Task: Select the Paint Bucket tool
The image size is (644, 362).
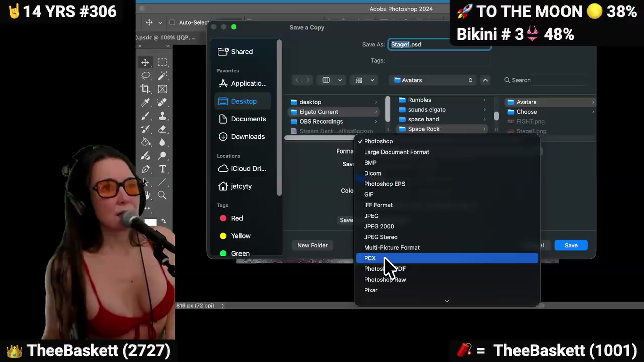Action: point(145,142)
